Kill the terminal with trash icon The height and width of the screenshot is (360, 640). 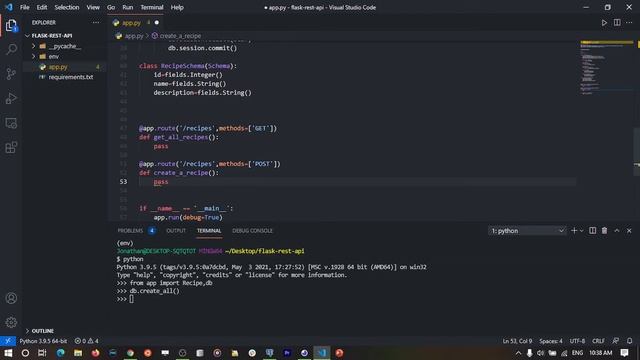(x=604, y=231)
